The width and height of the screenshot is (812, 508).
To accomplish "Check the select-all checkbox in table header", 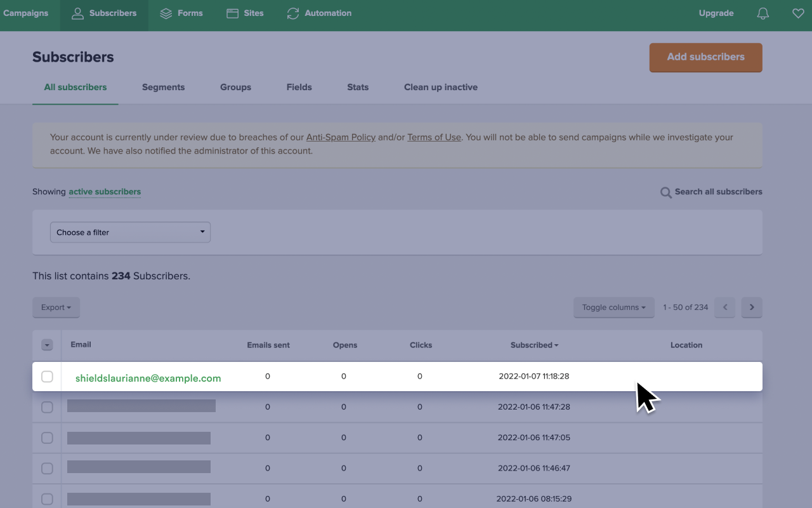I will click(x=47, y=345).
